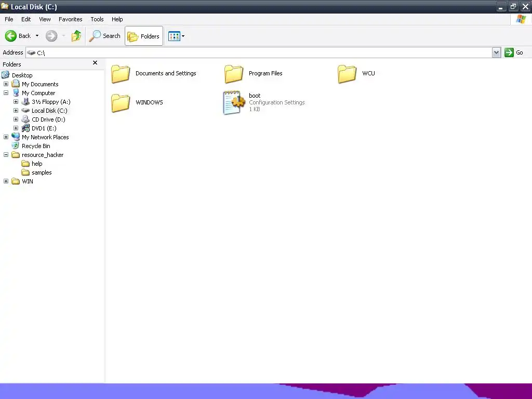532x399 pixels.
Task: Click the My Computer tree icon
Action: coord(16,92)
